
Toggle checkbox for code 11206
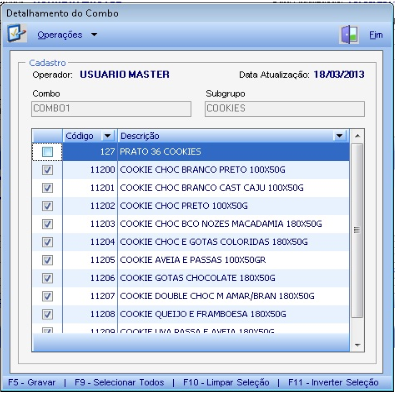tap(47, 278)
